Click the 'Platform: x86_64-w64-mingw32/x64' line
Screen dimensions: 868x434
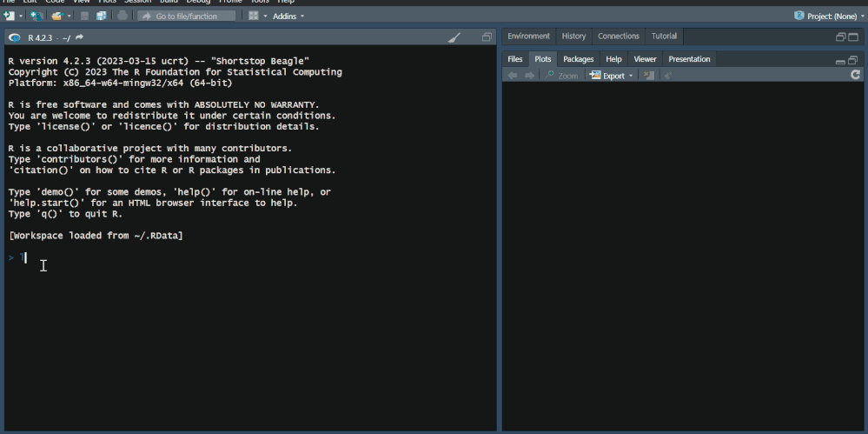120,83
